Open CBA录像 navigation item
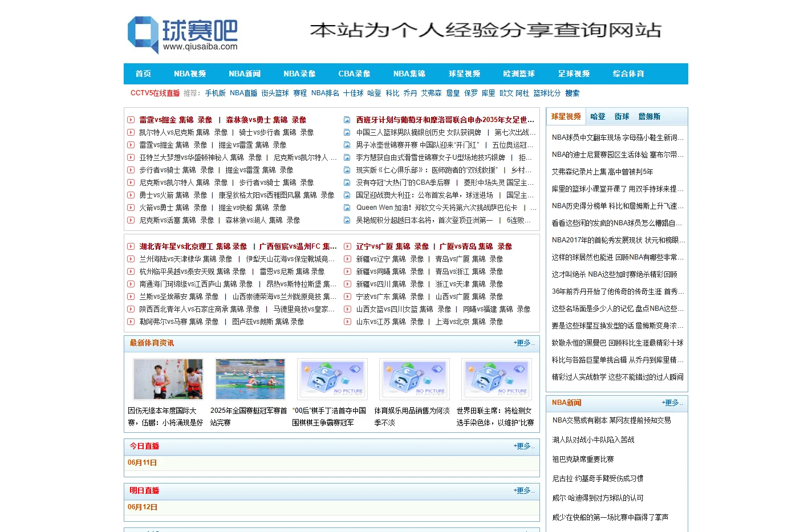The height and width of the screenshot is (532, 812). 354,74
